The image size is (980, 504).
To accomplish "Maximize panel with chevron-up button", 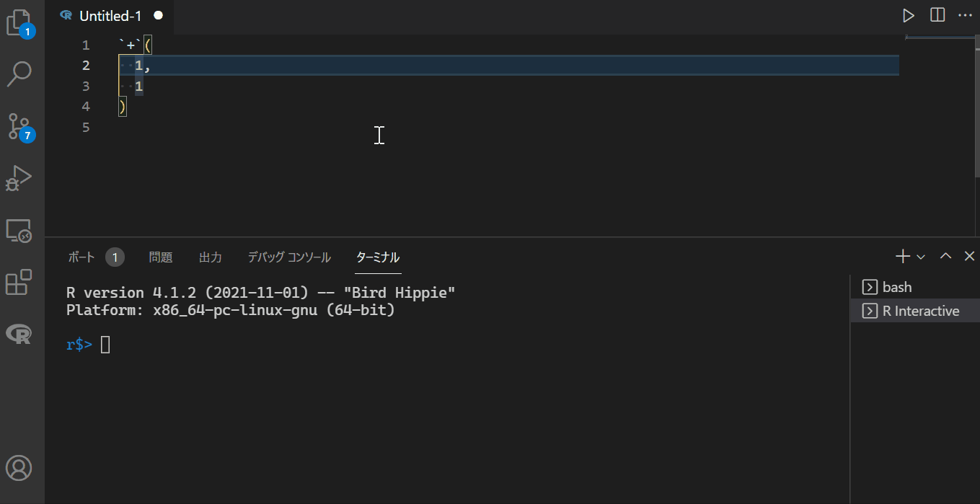I will click(x=945, y=256).
